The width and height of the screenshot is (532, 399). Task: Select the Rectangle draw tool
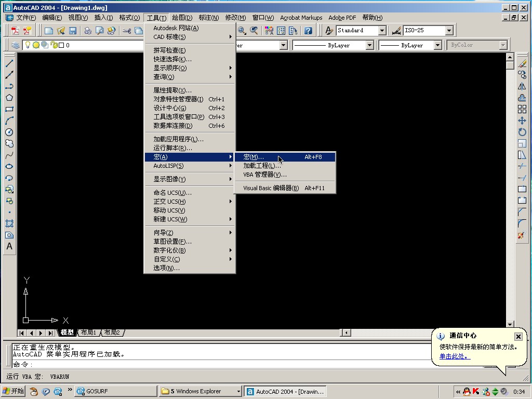pos(9,109)
